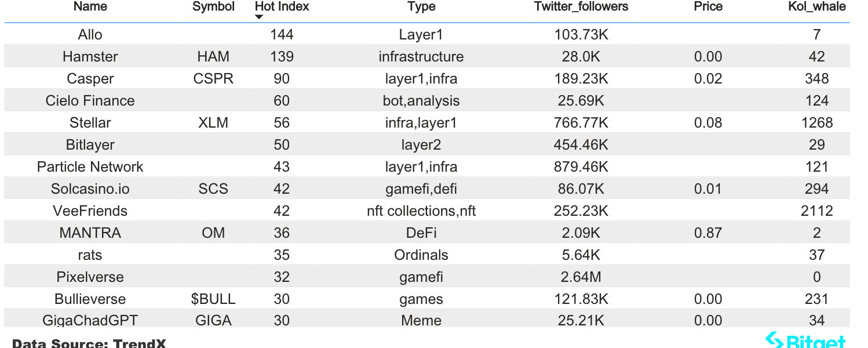The image size is (868, 348).
Task: Click the Twitter_followers column header
Action: [581, 6]
